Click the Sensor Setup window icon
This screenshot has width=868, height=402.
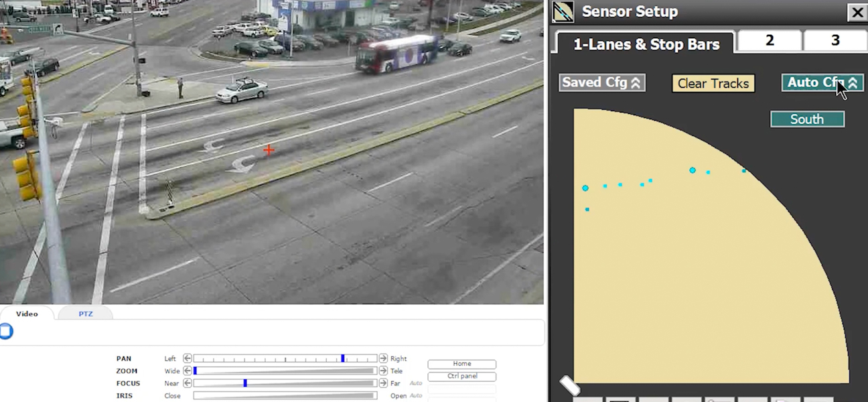(563, 12)
